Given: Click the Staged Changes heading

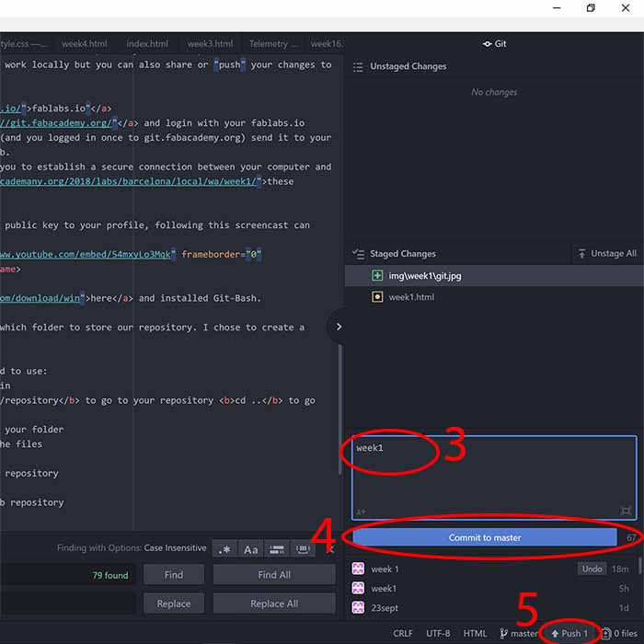Looking at the screenshot, I should 403,253.
